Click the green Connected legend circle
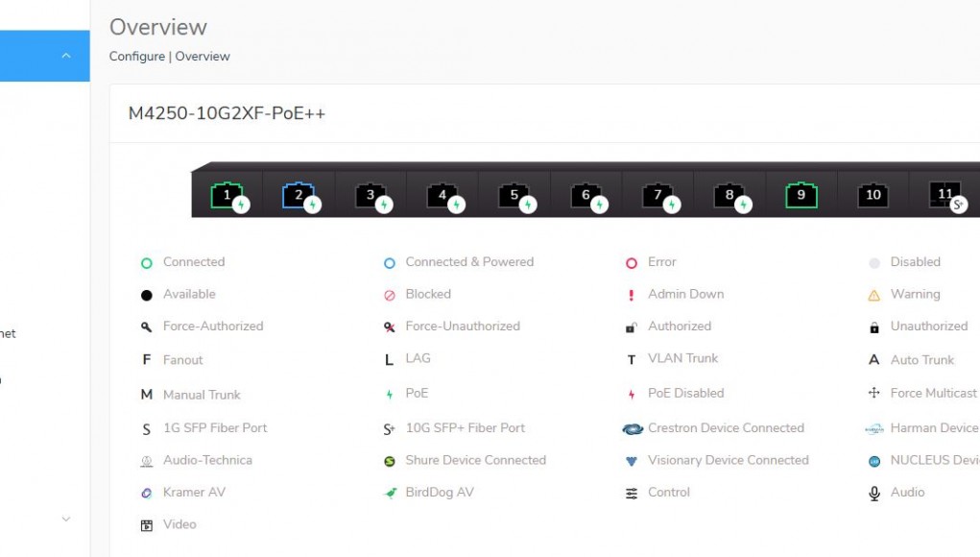The width and height of the screenshot is (980, 557). [x=146, y=263]
